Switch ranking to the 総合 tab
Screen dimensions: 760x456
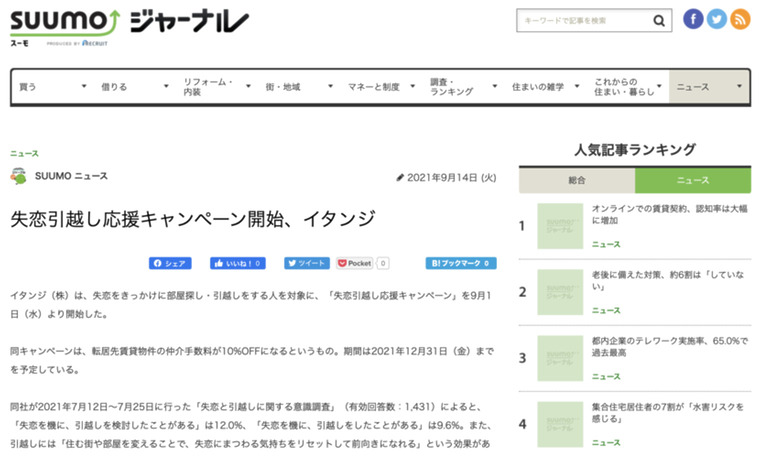576,180
